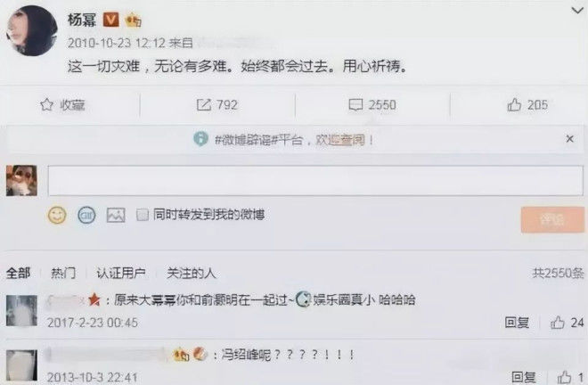Repost via the share icon showing 792
The height and width of the screenshot is (385, 588).
tap(204, 104)
